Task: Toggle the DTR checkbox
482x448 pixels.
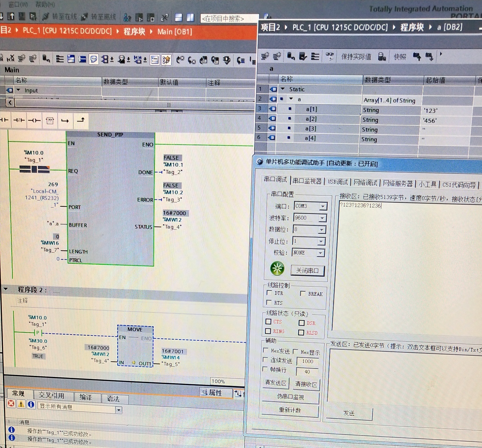Action: click(x=269, y=293)
